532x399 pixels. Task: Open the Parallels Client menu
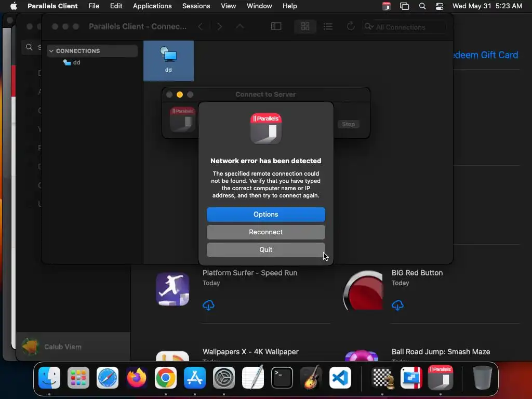(x=52, y=6)
